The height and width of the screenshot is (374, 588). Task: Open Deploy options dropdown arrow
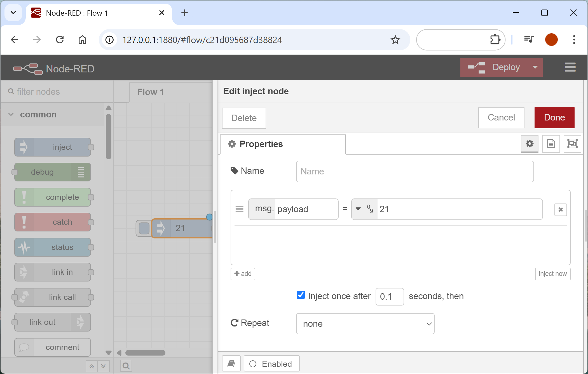point(535,67)
